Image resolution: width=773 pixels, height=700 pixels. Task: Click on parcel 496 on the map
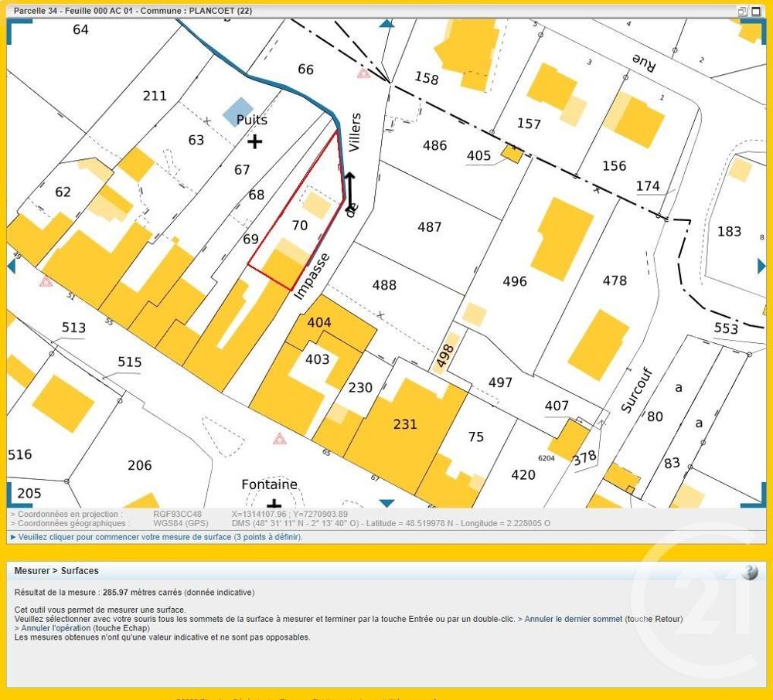(x=514, y=281)
